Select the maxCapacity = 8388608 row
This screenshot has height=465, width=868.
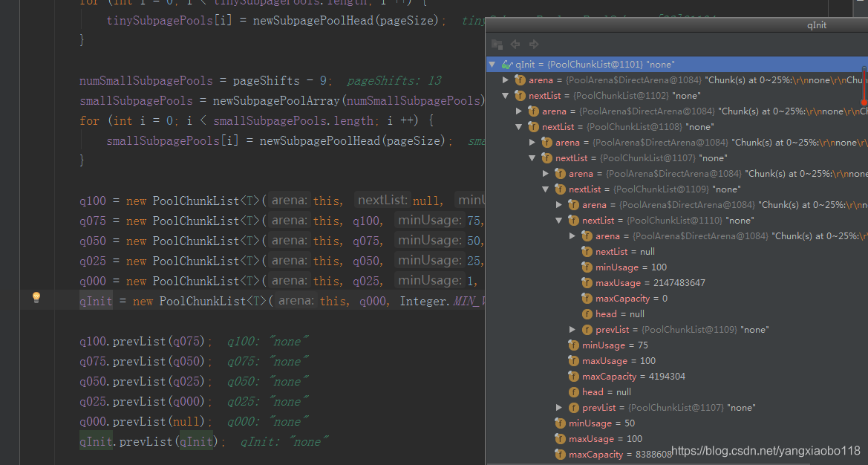click(x=677, y=455)
